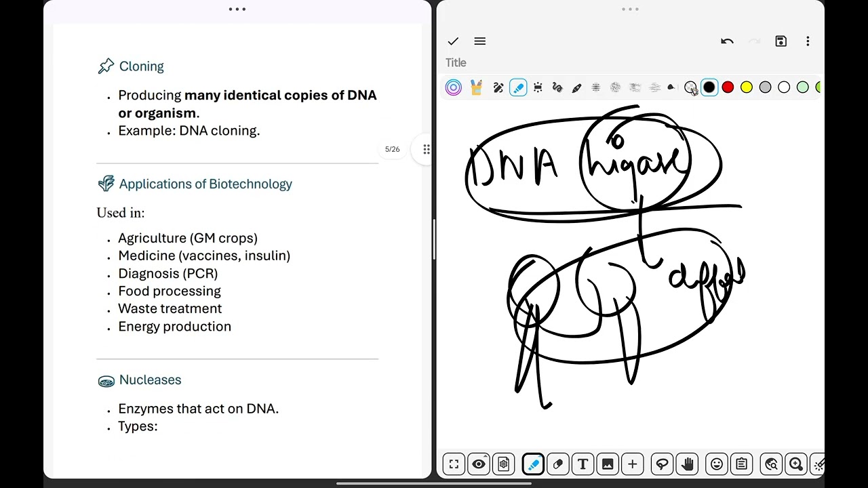Image resolution: width=868 pixels, height=488 pixels.
Task: Save the note with the disk icon
Action: point(781,41)
